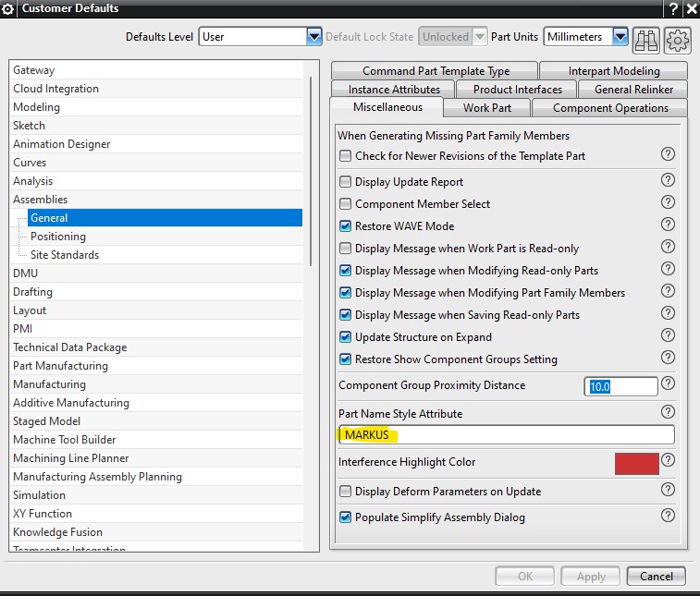Uncheck Restore WAVE Mode
Screen dimensions: 700x596
pyautogui.click(x=345, y=225)
